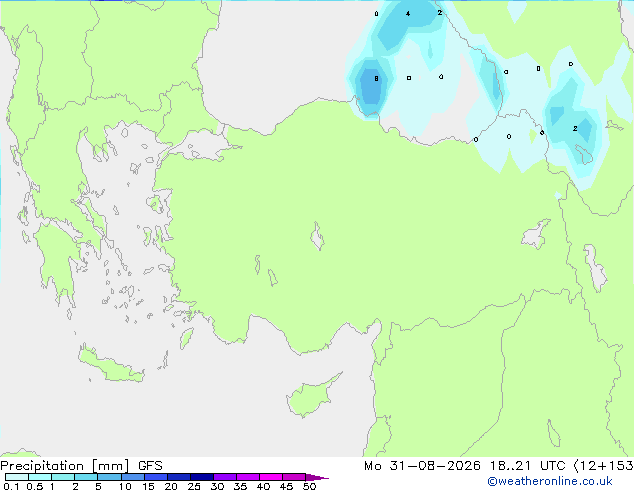Click the 25–30 mm dark blue swatch
The width and height of the screenshot is (634, 490).
click(x=202, y=477)
